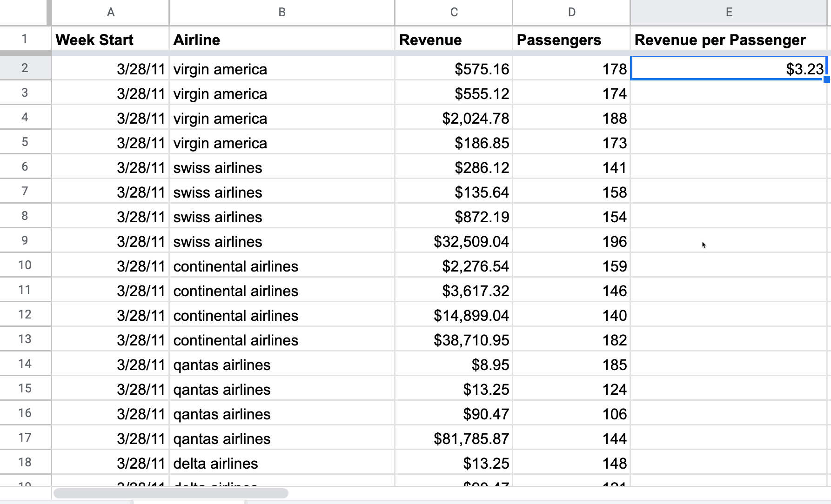Select column D header
Screen dimensions: 831x504
pos(571,13)
